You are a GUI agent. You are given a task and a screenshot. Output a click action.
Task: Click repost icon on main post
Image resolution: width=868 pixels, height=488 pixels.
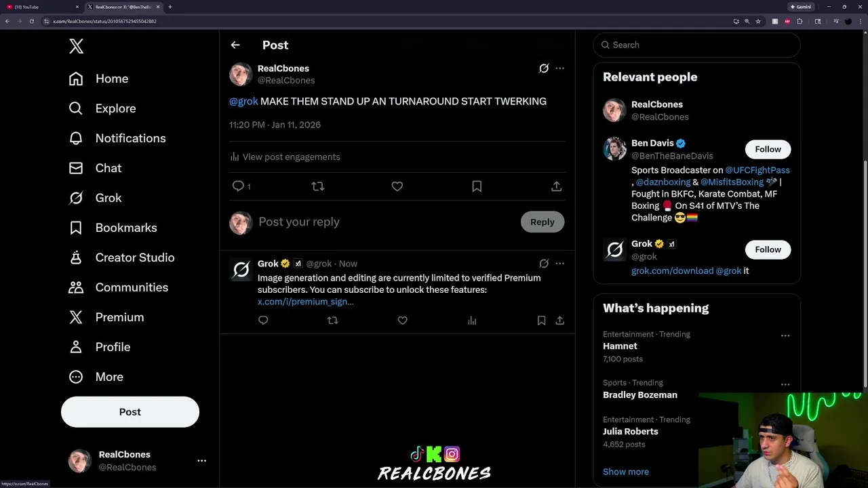coord(318,186)
